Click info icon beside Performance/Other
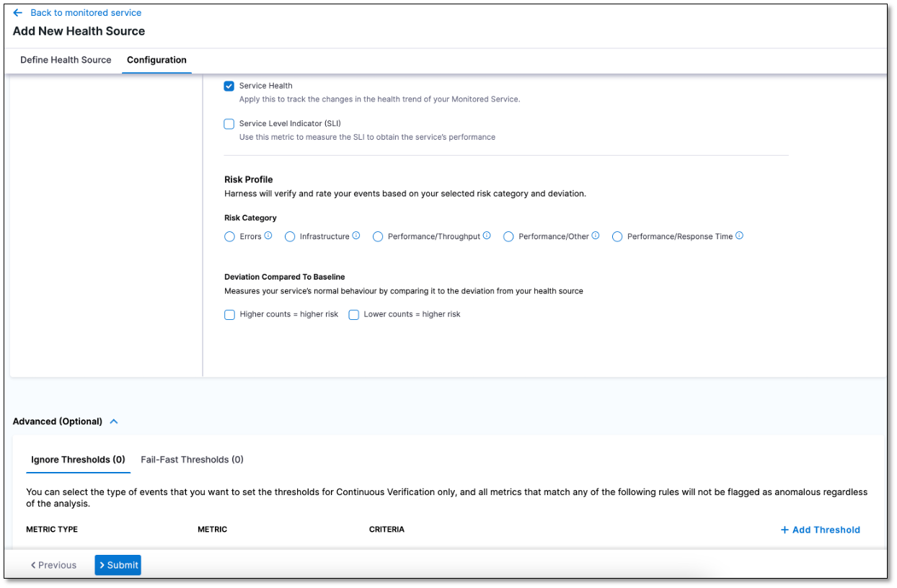This screenshot has height=588, width=897. (596, 236)
